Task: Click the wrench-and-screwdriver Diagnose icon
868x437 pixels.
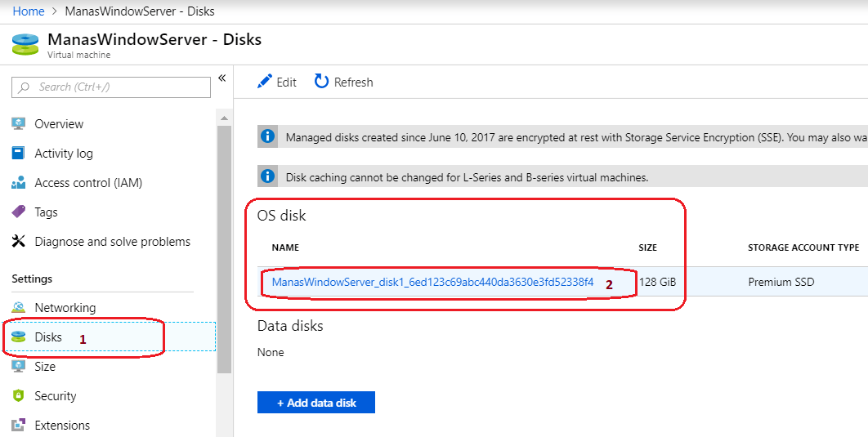Action: (x=19, y=241)
